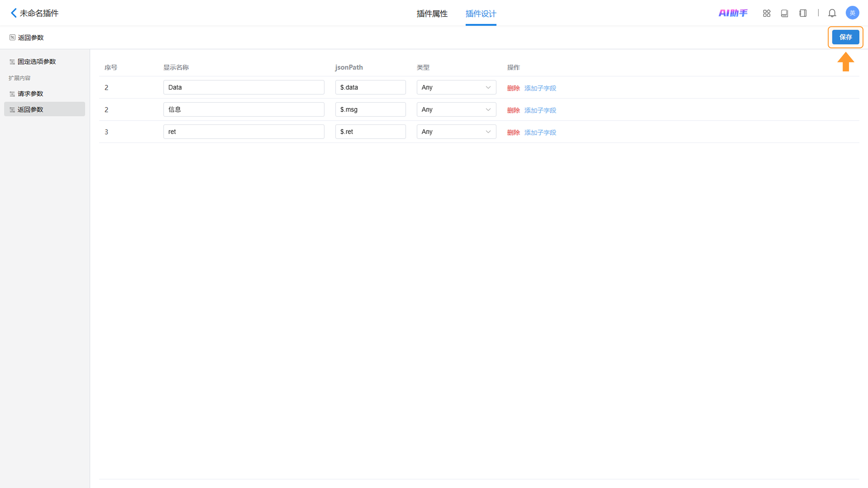Click the 返回参数 header icon
The image size is (868, 488).
click(12, 37)
